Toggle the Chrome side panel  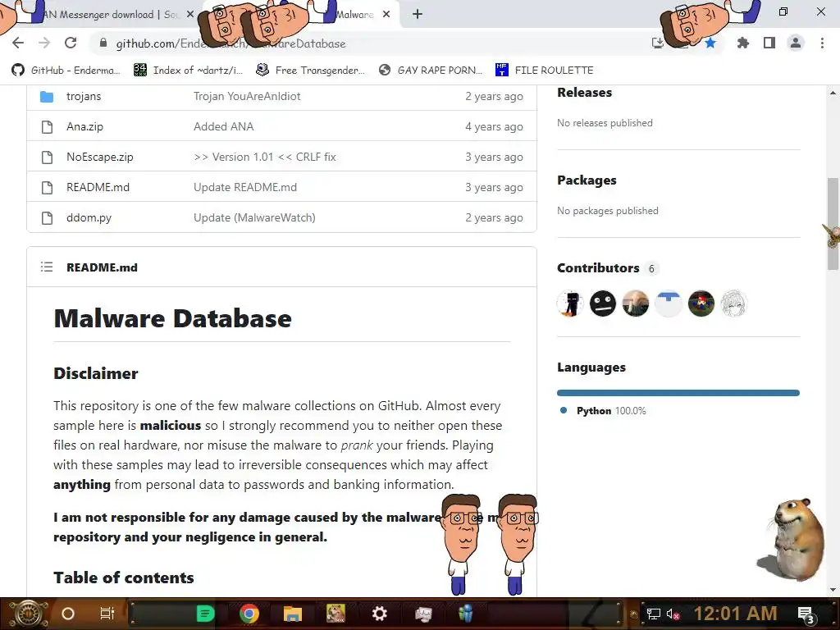pos(769,43)
